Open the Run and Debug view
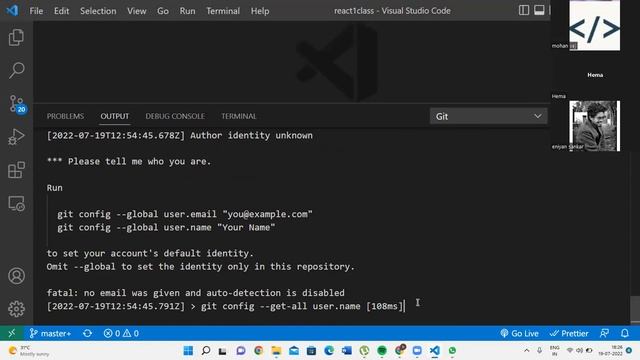The width and height of the screenshot is (640, 360). tap(16, 137)
